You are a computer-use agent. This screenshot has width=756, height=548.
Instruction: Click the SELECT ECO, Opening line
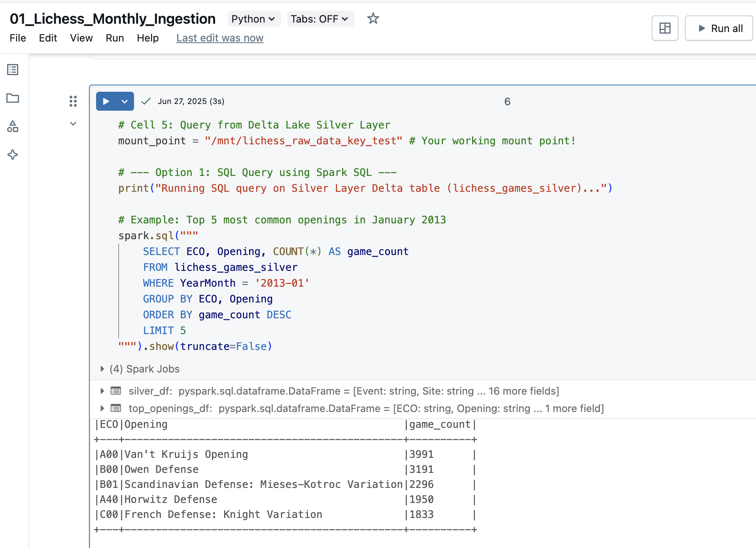point(276,251)
